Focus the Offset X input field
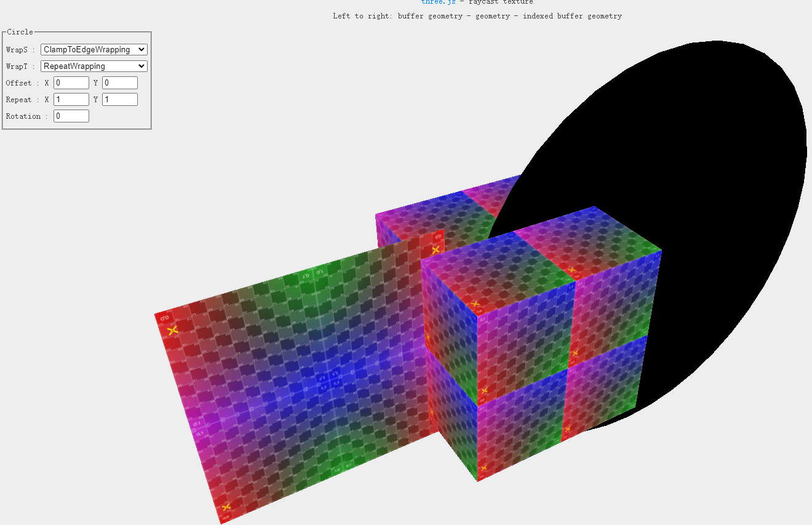812x525 pixels. coord(71,82)
